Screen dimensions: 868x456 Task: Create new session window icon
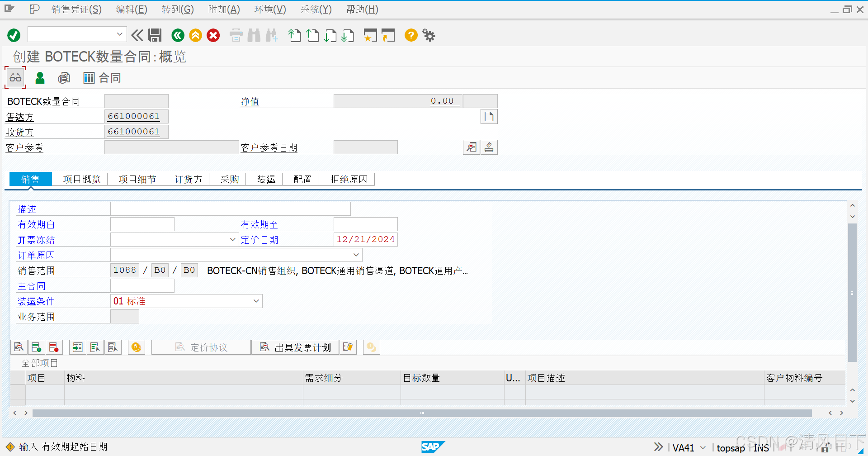370,35
